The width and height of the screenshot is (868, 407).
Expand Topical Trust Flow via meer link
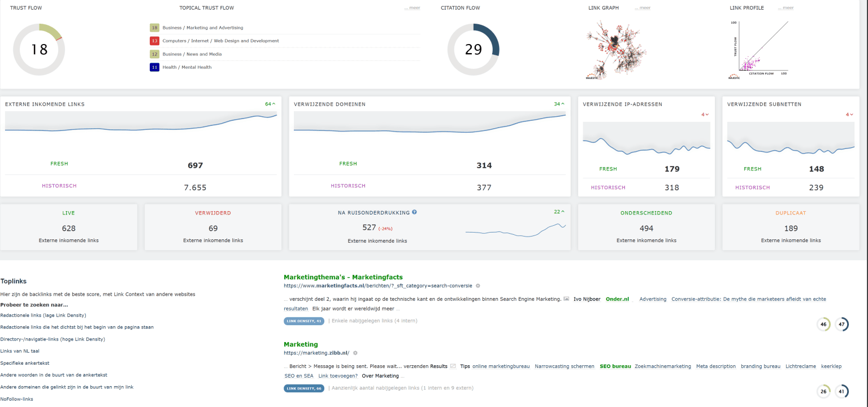tap(412, 8)
